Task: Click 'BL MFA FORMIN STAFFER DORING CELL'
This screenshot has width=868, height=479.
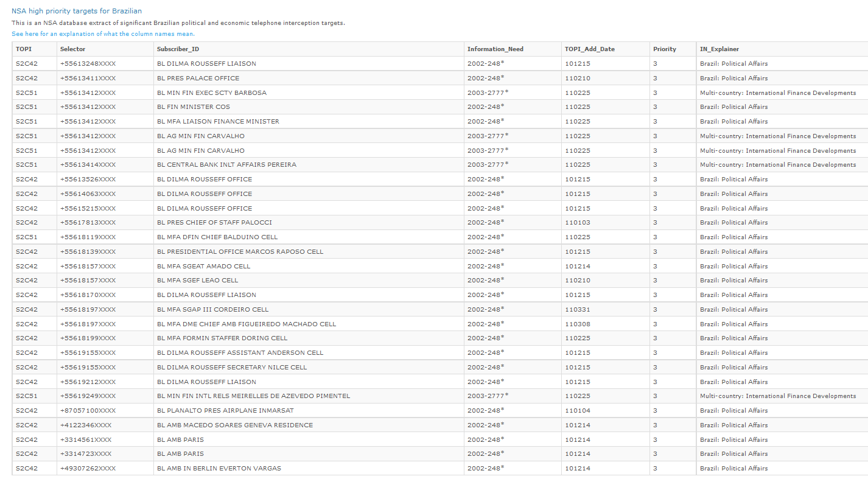Action: pyautogui.click(x=308, y=338)
